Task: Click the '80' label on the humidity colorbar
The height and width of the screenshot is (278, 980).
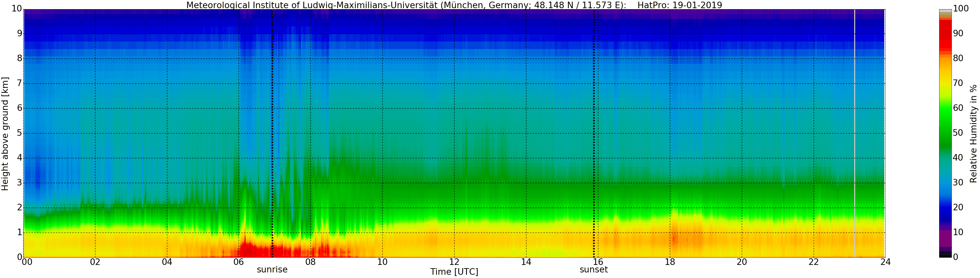Action: (x=958, y=58)
